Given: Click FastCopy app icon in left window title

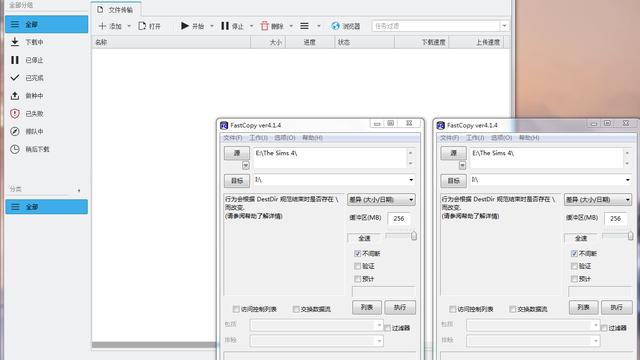Looking at the screenshot, I should click(x=224, y=125).
